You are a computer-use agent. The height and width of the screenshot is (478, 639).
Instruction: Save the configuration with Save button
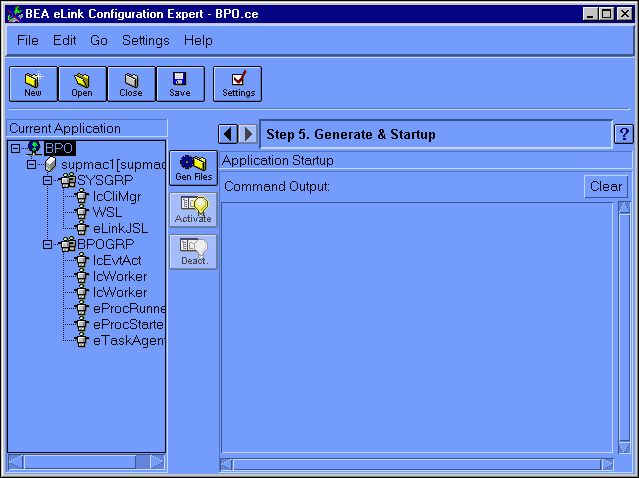coord(180,84)
